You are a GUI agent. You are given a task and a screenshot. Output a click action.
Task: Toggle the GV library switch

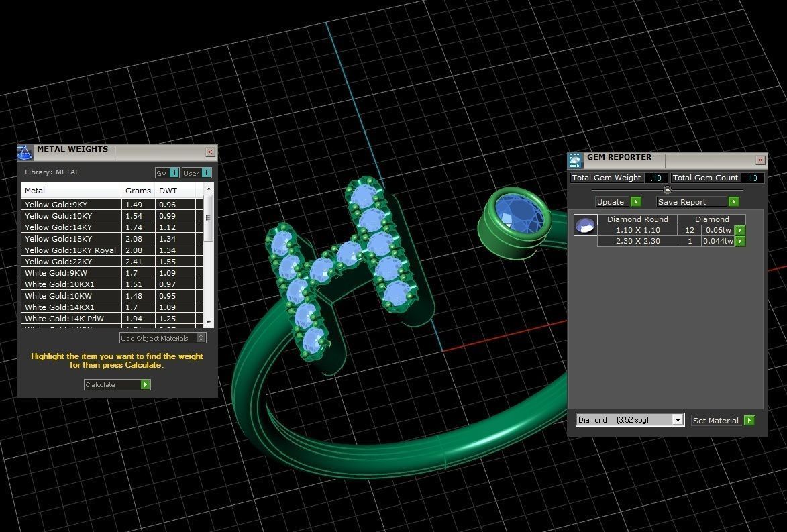point(174,173)
